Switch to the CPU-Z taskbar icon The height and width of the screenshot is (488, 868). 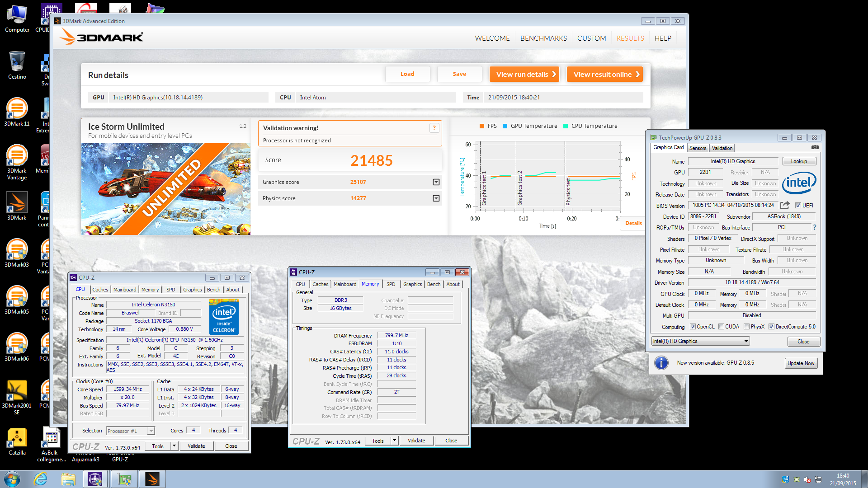tap(95, 479)
